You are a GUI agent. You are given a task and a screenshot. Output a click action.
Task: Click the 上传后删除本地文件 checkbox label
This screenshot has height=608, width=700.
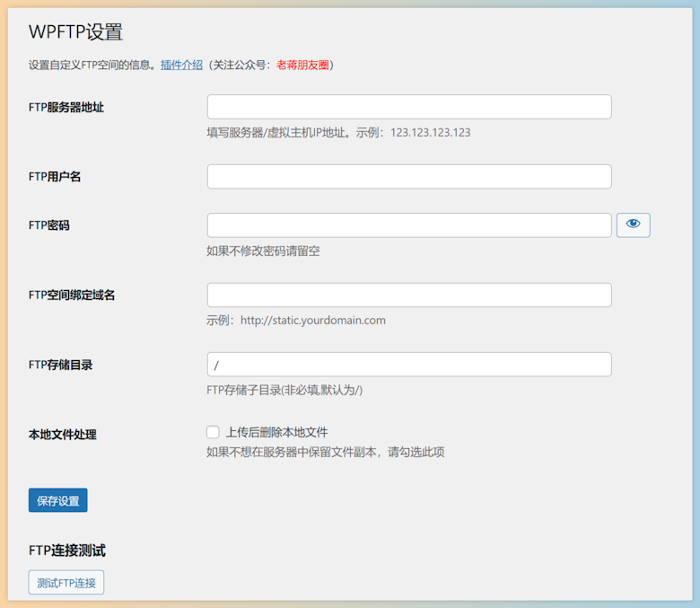point(277,432)
